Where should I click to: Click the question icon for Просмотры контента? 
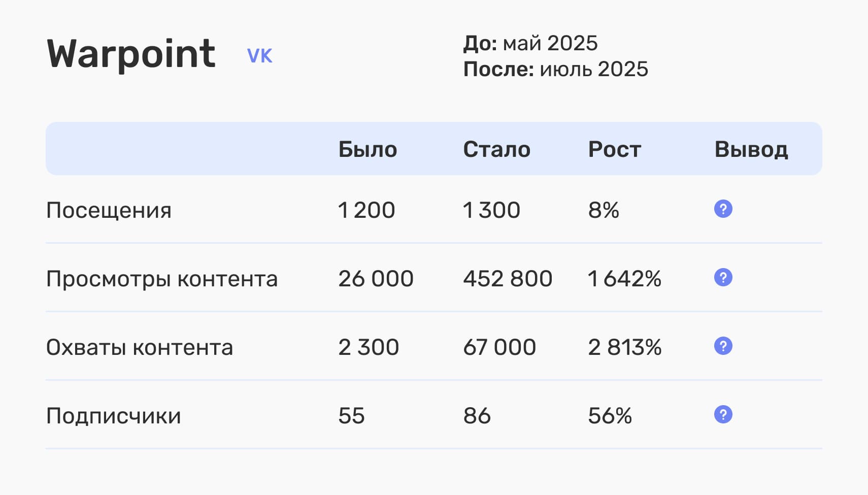(723, 277)
